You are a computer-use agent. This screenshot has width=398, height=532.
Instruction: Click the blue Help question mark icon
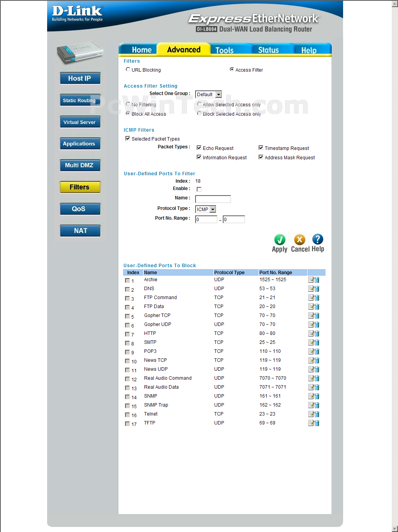point(318,239)
